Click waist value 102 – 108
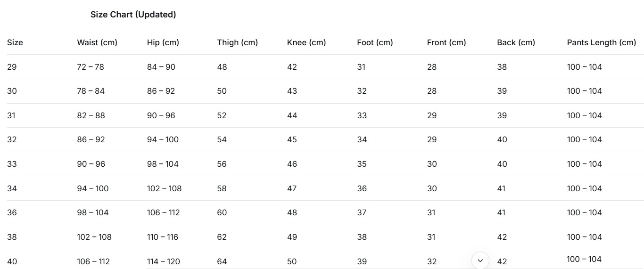The width and height of the screenshot is (644, 269). coord(94,237)
